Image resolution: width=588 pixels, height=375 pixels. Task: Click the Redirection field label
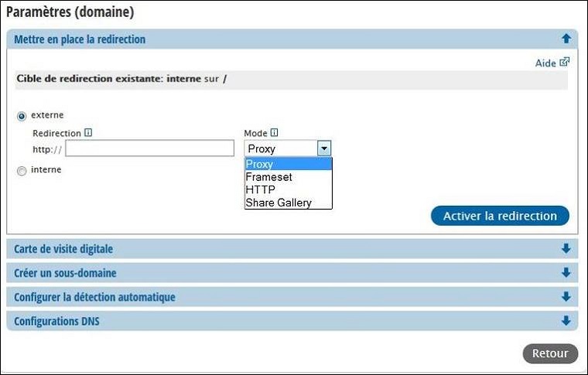tap(56, 133)
